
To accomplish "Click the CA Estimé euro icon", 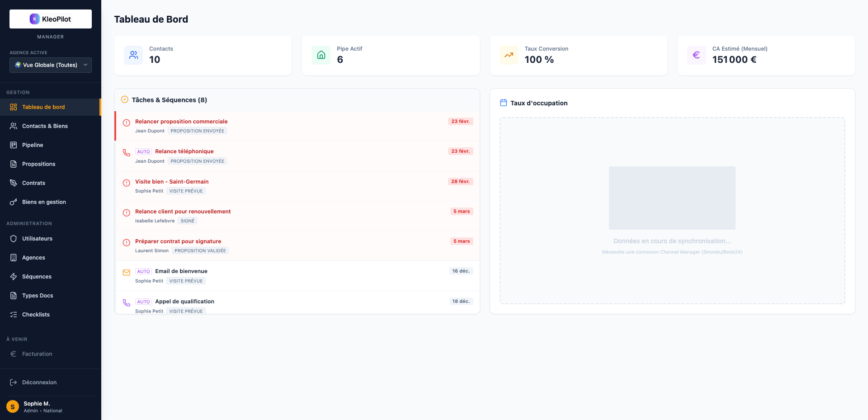I will 696,55.
